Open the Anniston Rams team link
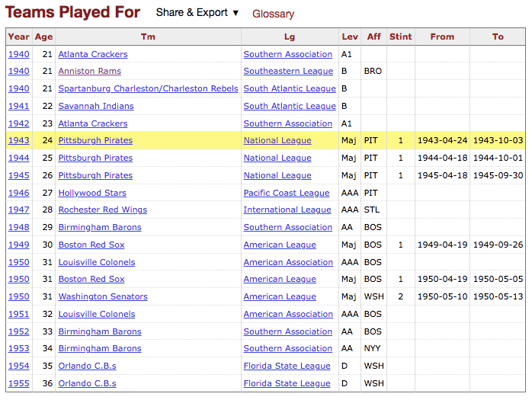532x400 pixels. (89, 72)
